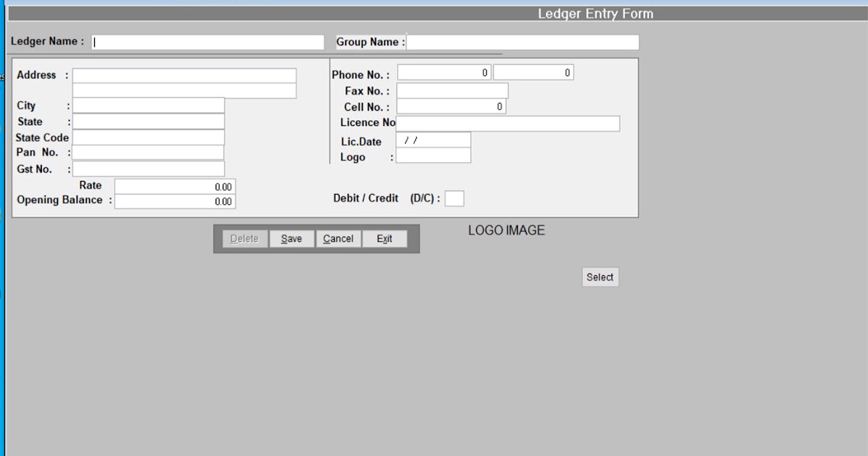Click the Fax No. input field
The image size is (868, 456).
452,90
